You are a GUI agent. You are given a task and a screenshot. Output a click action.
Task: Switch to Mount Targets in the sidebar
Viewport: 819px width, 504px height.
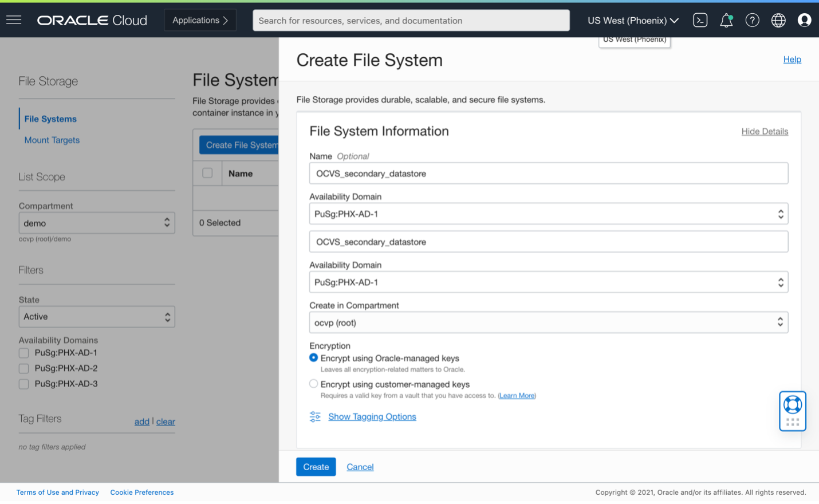point(52,140)
